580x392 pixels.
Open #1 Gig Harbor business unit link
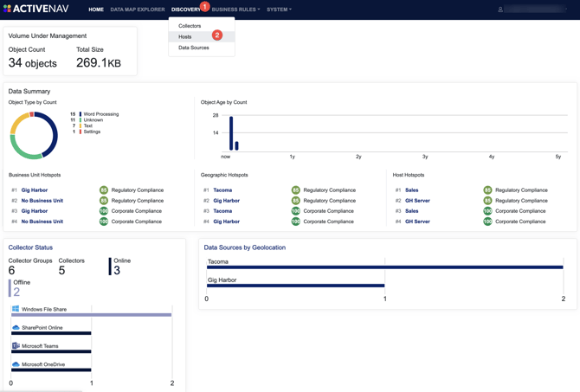click(x=35, y=190)
